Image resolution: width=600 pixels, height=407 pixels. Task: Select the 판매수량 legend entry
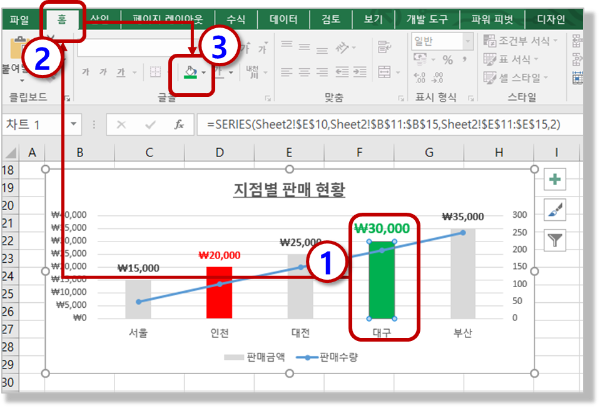[x=327, y=357]
